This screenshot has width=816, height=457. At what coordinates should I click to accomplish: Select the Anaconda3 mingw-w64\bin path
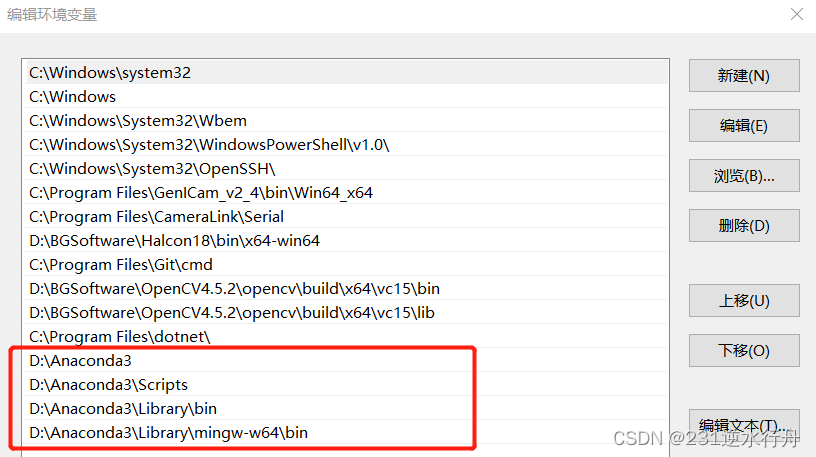pos(345,432)
